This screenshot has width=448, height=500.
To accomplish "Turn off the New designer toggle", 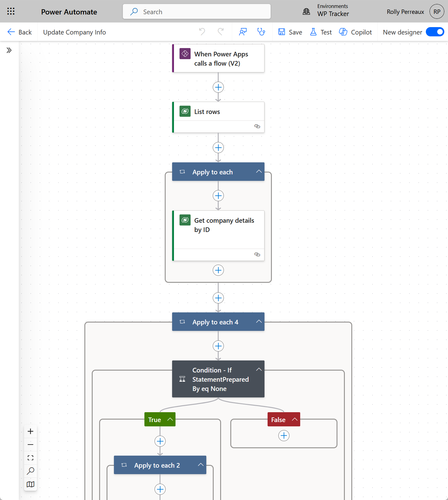I will [435, 32].
